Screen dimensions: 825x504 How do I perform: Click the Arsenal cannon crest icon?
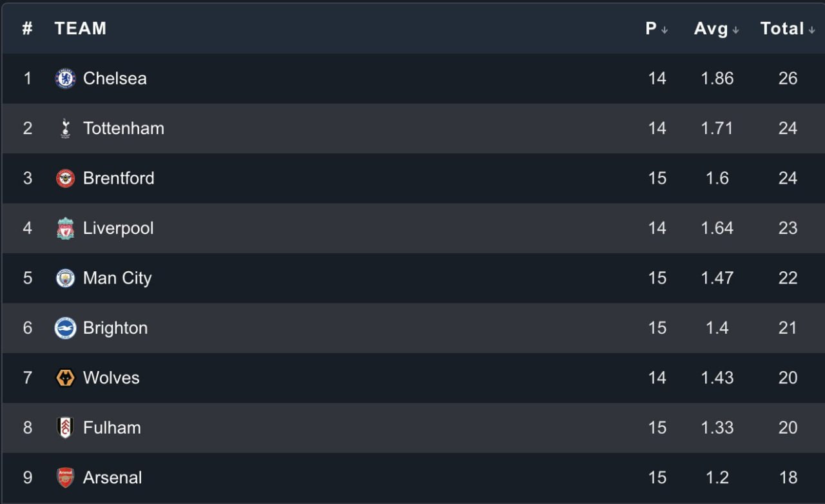pos(65,478)
